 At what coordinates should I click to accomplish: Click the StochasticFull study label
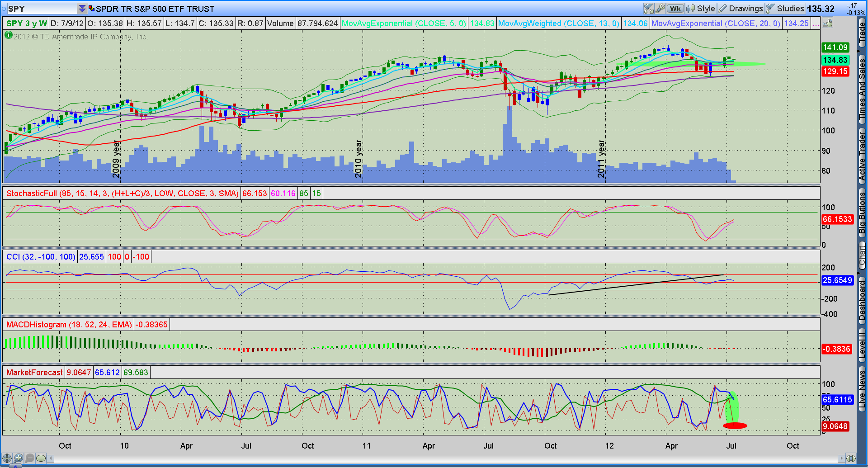(x=123, y=194)
